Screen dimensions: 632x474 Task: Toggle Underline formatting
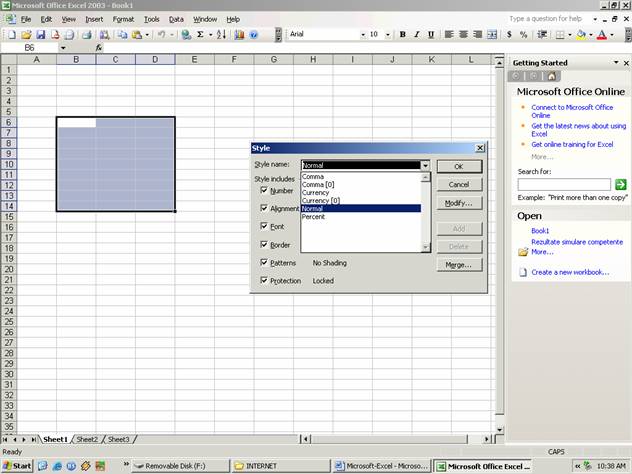pos(431,35)
